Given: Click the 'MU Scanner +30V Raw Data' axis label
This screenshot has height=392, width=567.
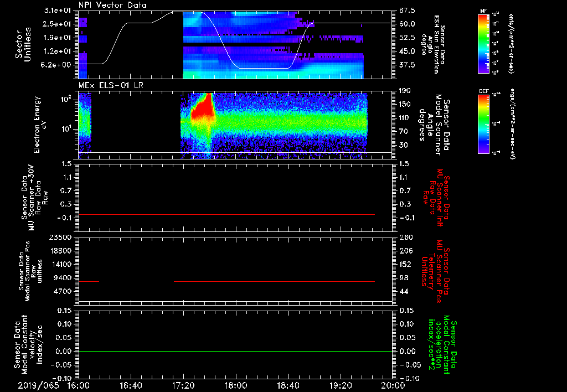Looking at the screenshot, I should pyautogui.click(x=34, y=198).
